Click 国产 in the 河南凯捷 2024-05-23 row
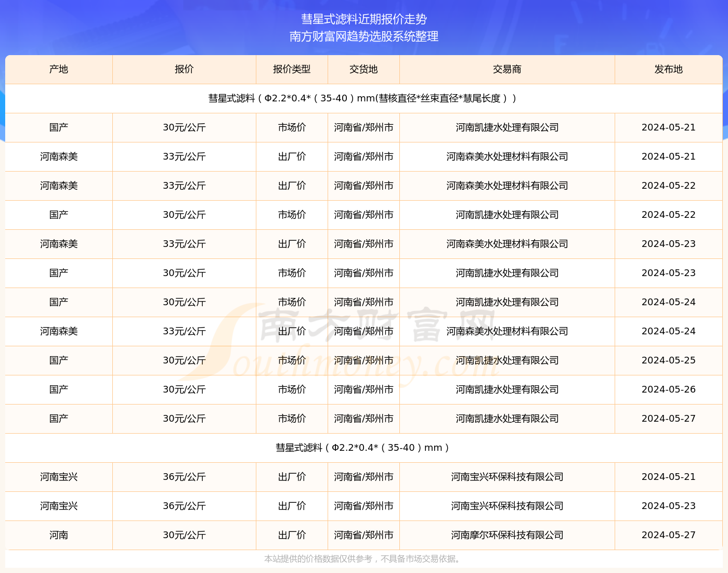 pos(59,273)
